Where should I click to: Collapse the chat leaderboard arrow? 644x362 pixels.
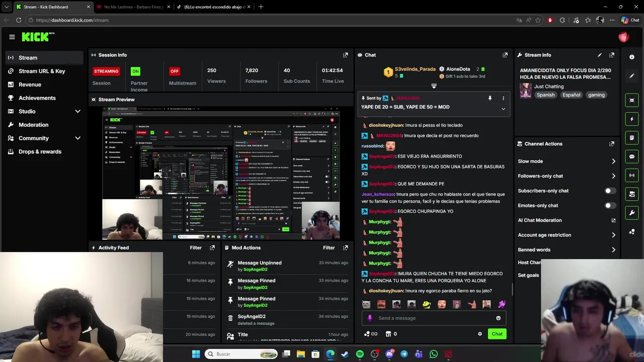point(434,86)
